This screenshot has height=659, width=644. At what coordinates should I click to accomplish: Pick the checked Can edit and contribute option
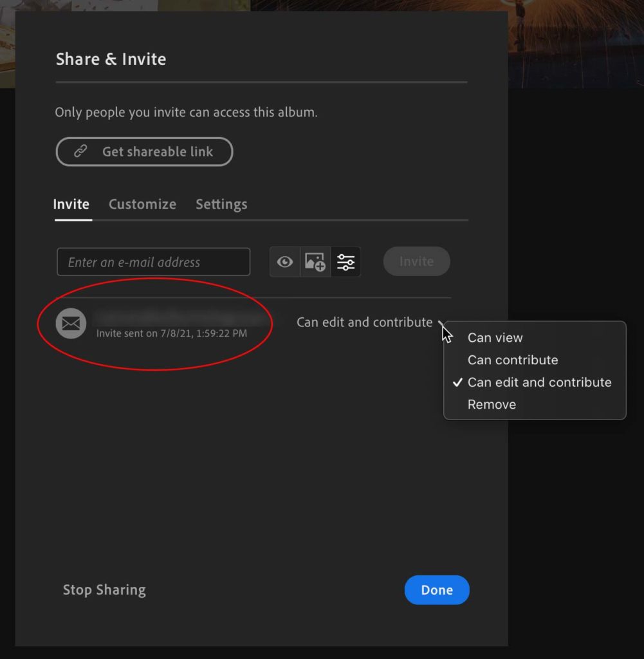539,382
